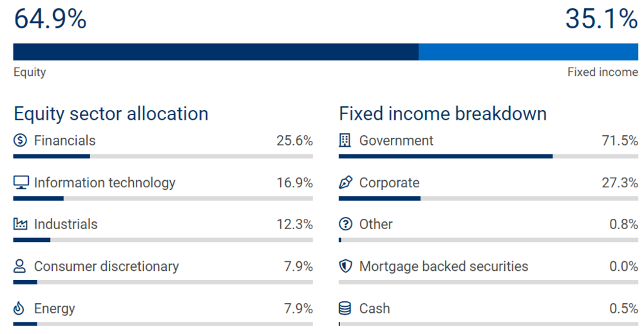Click the Government building icon
Image resolution: width=644 pixels, height=334 pixels.
345,140
